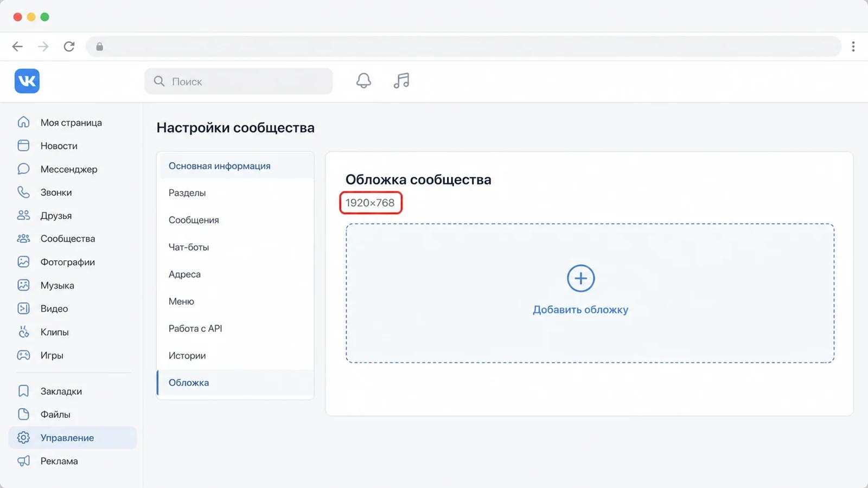Open Истории settings section

click(235, 356)
